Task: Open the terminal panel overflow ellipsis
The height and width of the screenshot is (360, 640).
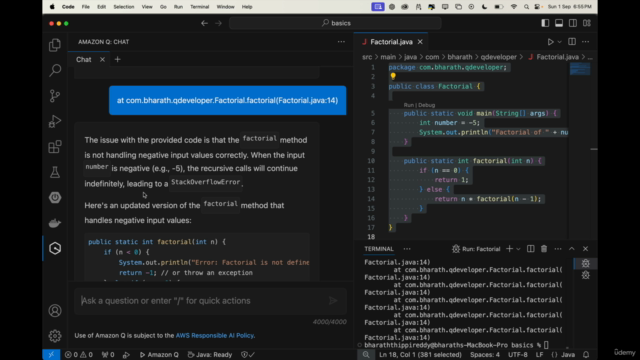Action: pos(407,249)
